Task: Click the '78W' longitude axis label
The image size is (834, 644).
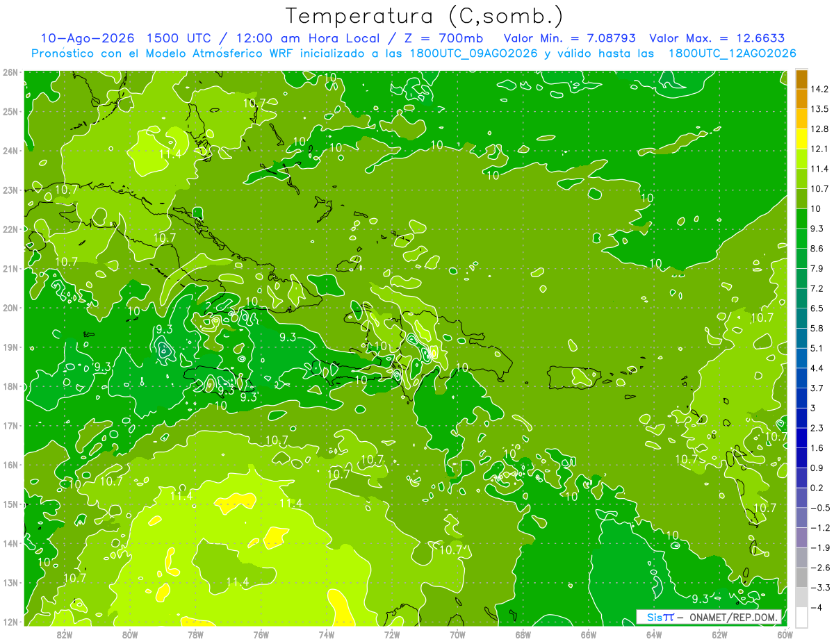Action: tap(195, 635)
